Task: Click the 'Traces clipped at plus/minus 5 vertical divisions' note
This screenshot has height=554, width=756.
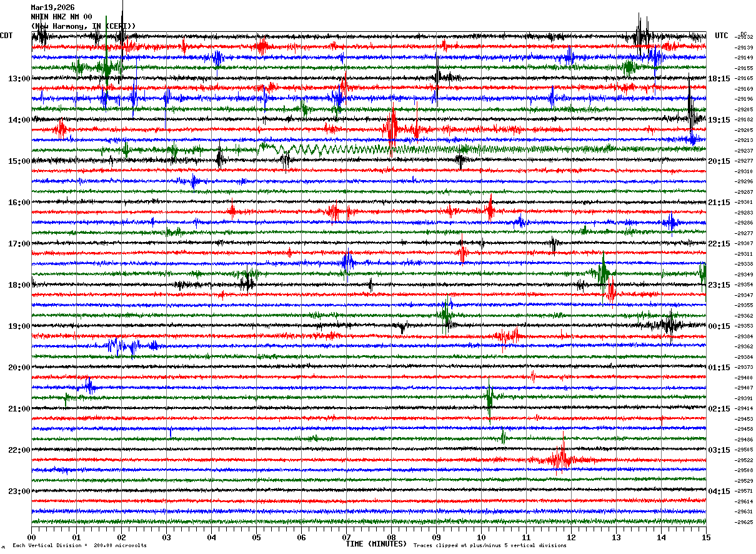Action: tap(490, 545)
